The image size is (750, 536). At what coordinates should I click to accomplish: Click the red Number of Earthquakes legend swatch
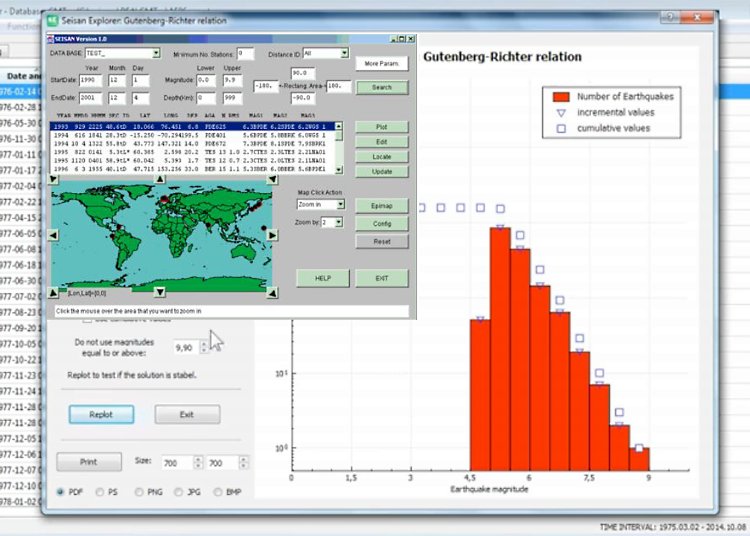(x=561, y=97)
